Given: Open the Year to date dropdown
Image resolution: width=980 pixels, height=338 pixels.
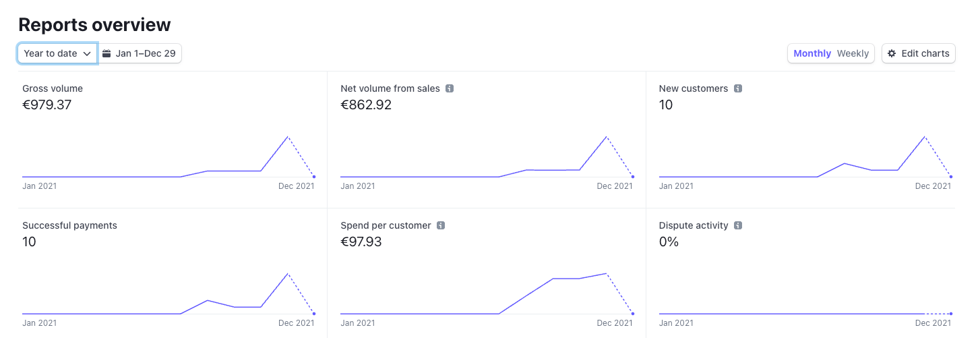Looking at the screenshot, I should pyautogui.click(x=57, y=53).
